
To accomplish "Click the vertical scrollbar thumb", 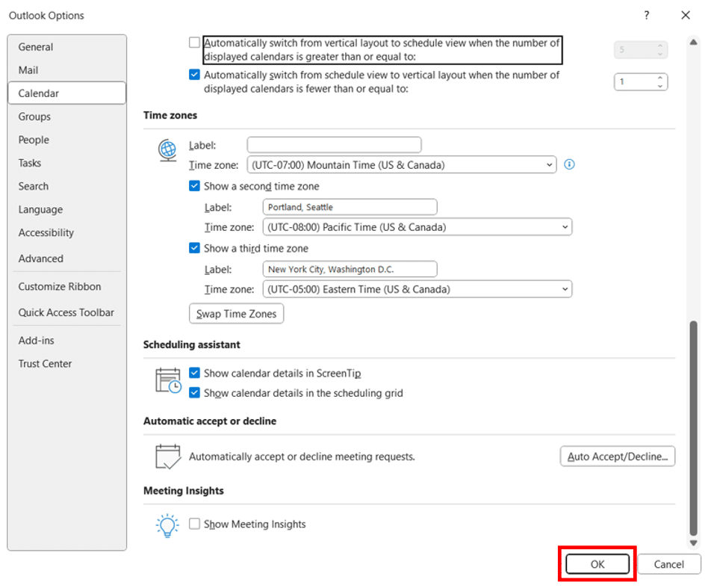I will pos(693,428).
